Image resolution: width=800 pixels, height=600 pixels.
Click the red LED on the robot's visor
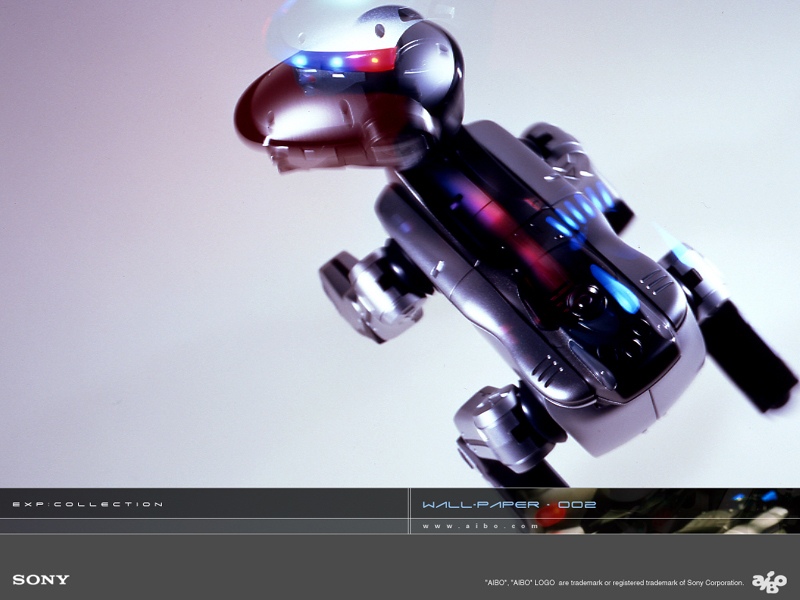pos(376,61)
